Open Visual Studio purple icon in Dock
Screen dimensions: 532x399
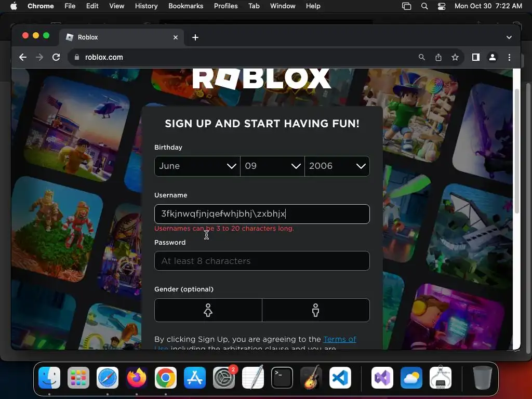382,378
